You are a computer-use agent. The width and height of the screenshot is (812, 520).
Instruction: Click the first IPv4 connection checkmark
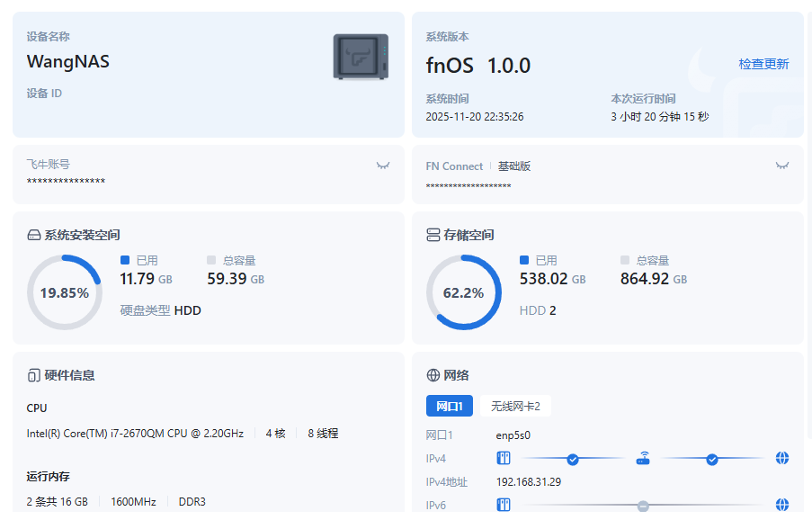point(573,459)
